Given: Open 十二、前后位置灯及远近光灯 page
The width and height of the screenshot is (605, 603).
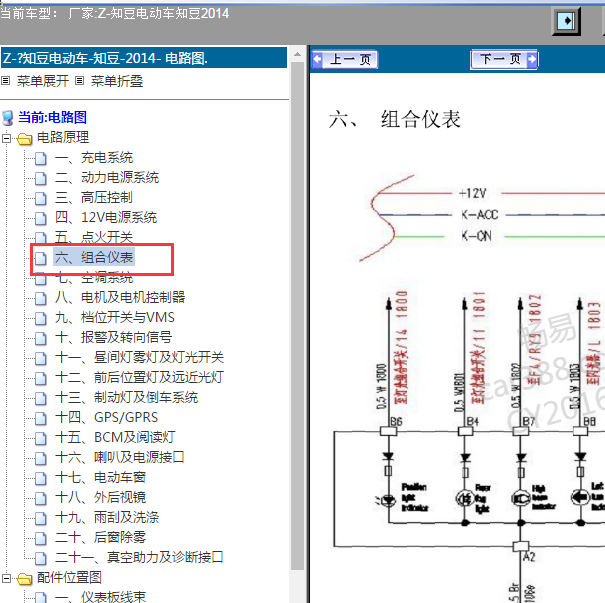Looking at the screenshot, I should [139, 378].
